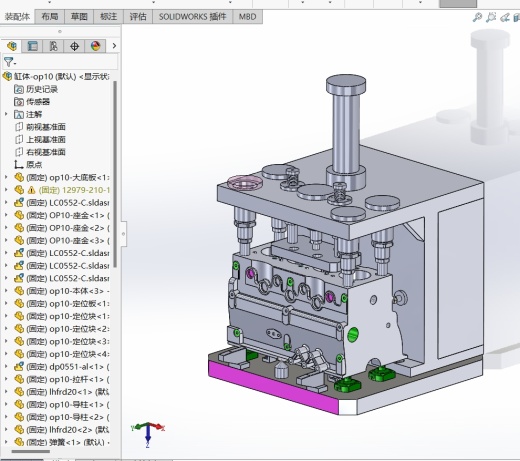Image resolution: width=520 pixels, height=461 pixels.
Task: Open the MBD tab
Action: (x=247, y=17)
